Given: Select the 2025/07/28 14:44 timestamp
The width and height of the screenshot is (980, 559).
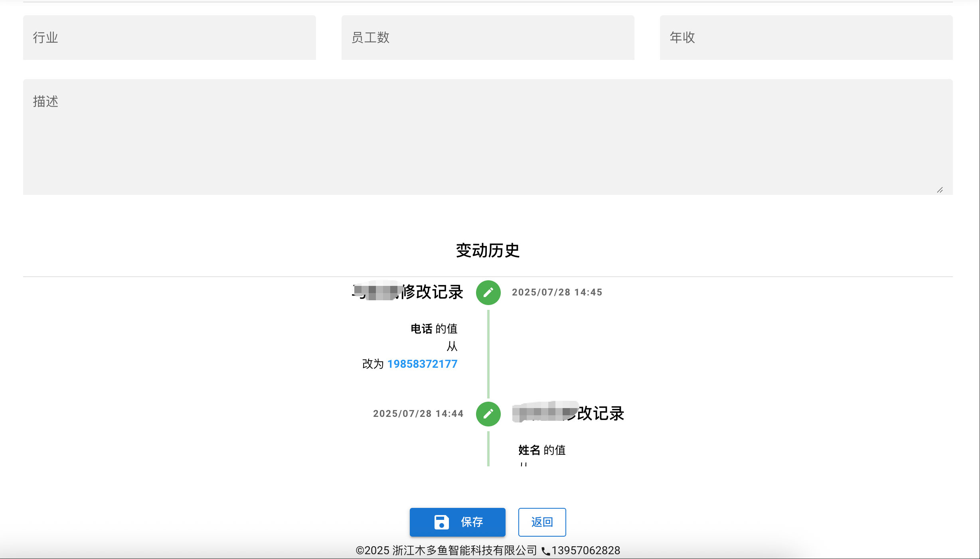Looking at the screenshot, I should pos(418,414).
